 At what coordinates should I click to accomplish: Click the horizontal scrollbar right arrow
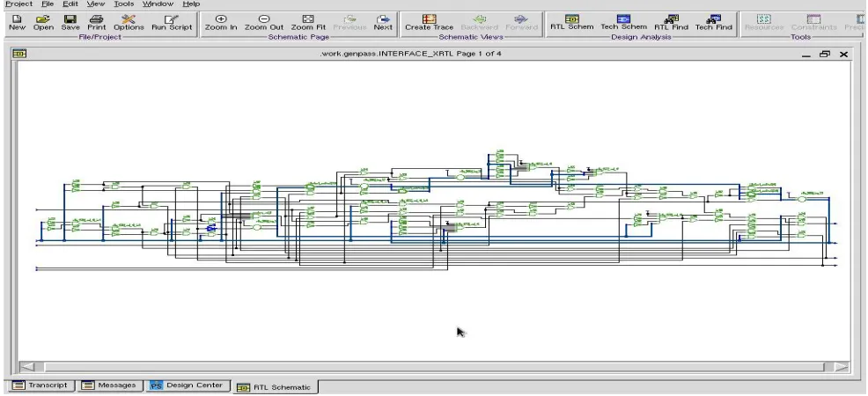[x=842, y=367]
